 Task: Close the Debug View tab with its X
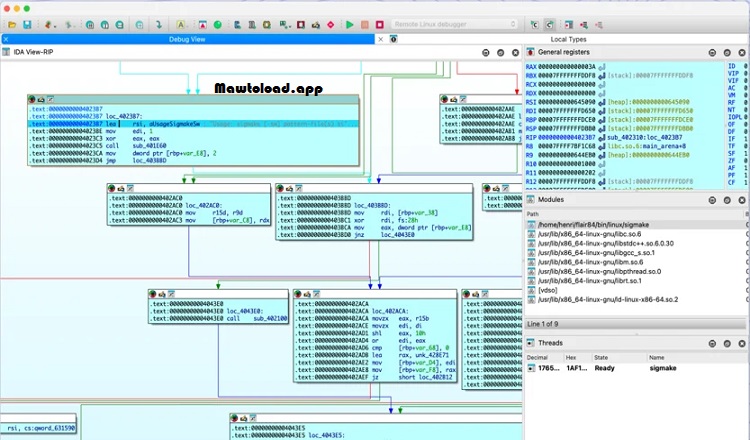pos(6,39)
